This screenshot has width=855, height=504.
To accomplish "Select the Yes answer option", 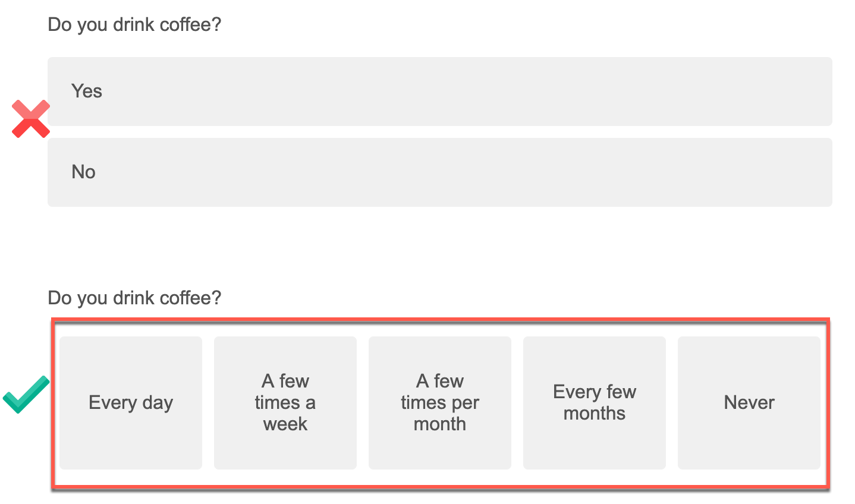I will 439,92.
